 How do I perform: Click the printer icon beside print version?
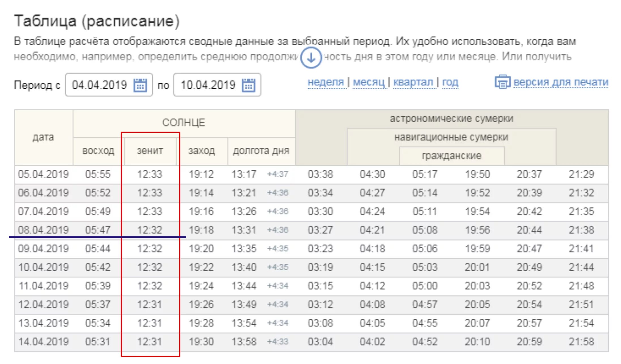[503, 82]
